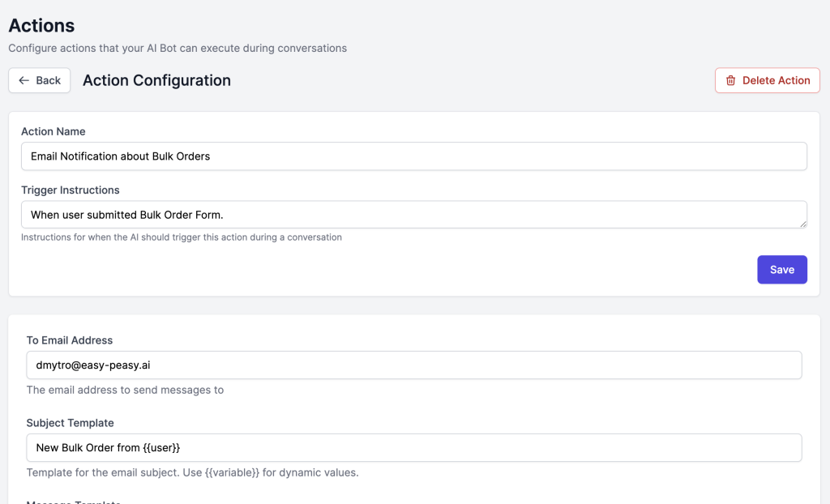Screen dimensions: 830x504
Task: Click the left arrow icon beside Back
Action: [24, 80]
